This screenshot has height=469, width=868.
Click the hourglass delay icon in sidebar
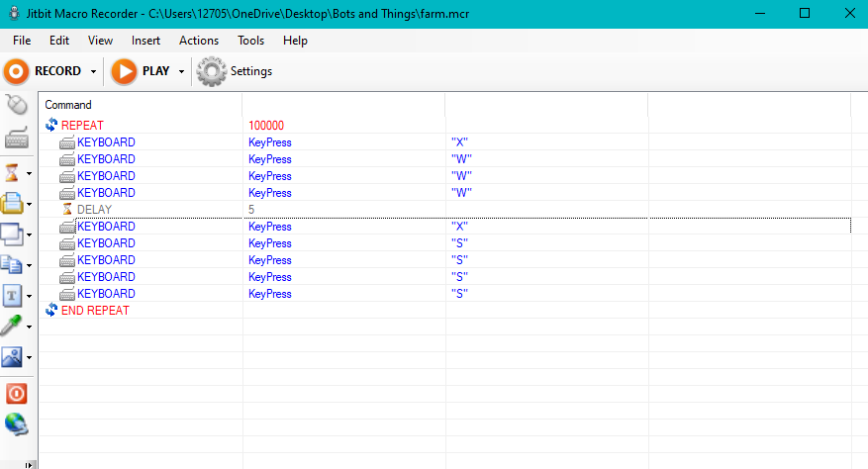point(12,172)
